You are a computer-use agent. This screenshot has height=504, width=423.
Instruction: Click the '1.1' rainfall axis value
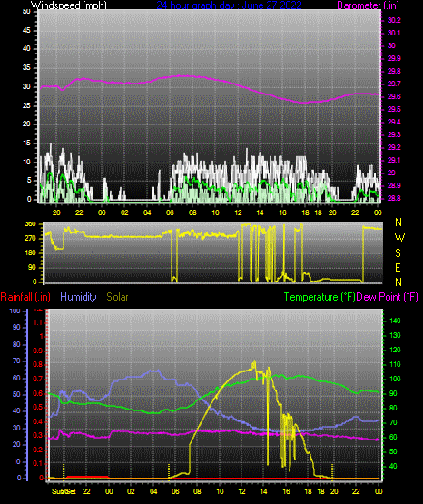click(x=37, y=322)
